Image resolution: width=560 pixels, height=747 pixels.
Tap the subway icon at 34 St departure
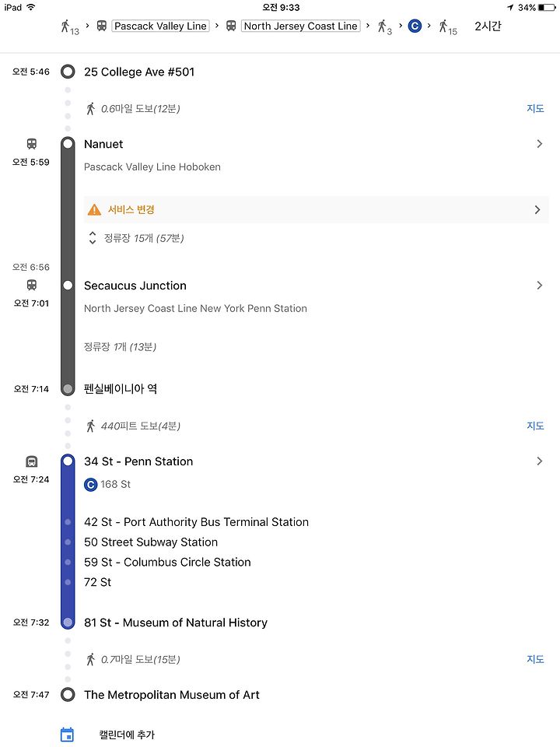pyautogui.click(x=31, y=461)
